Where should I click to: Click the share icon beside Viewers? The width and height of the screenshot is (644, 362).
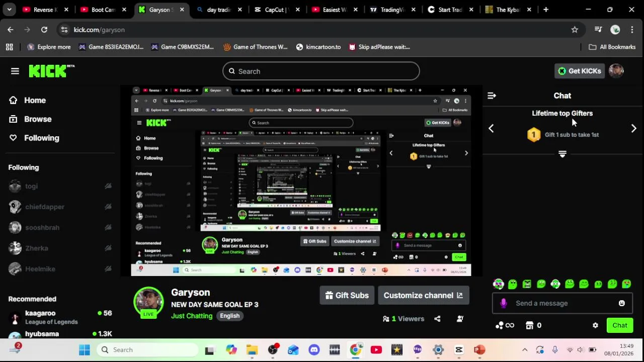pyautogui.click(x=437, y=319)
